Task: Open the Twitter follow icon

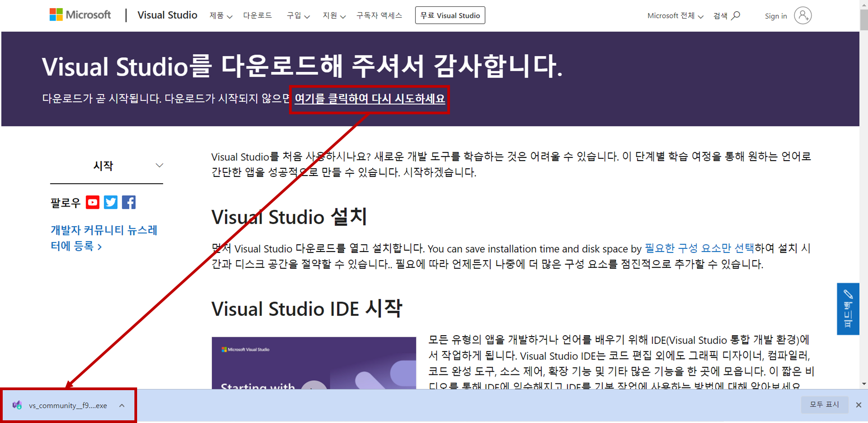Action: [x=111, y=202]
